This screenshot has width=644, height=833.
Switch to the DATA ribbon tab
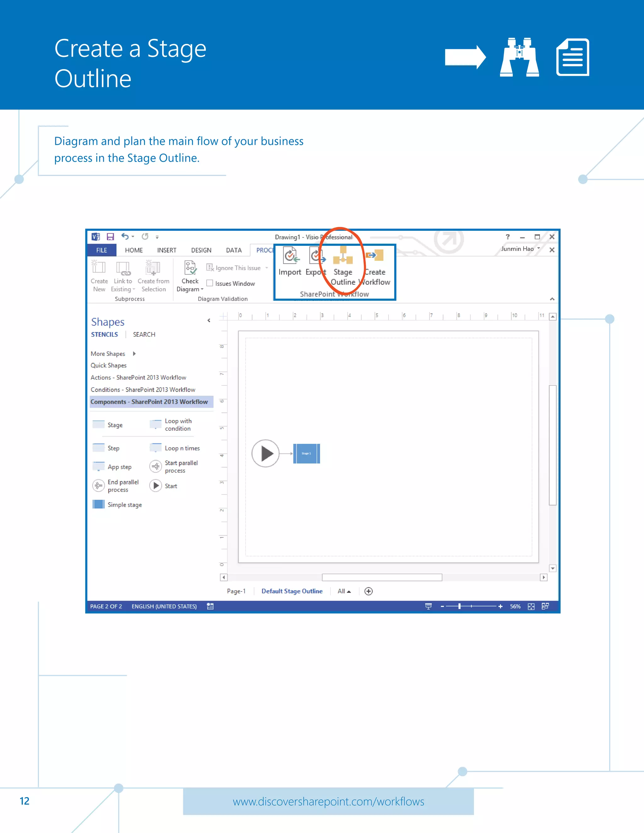234,250
